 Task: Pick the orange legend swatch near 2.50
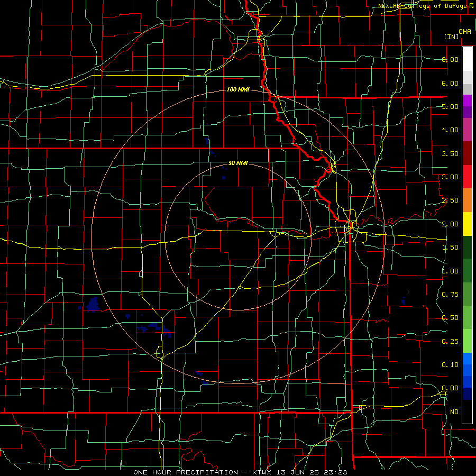(467, 200)
